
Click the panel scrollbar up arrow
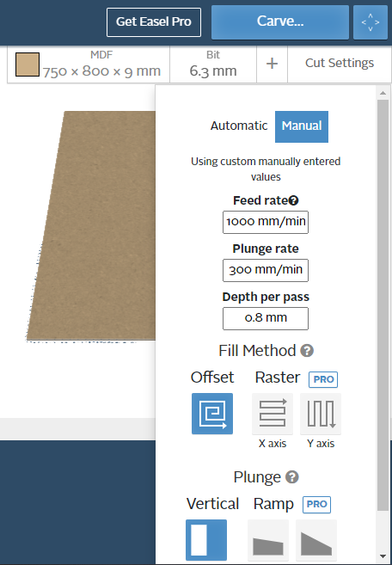tap(383, 94)
